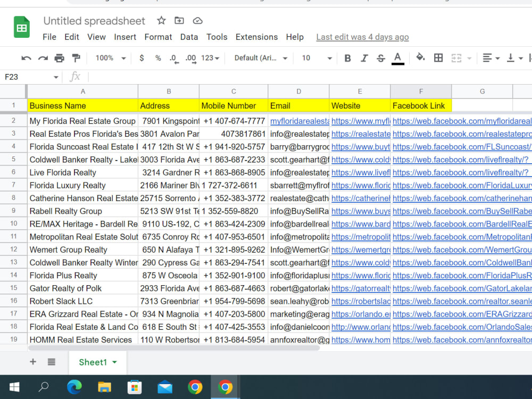Click the F23 name box

point(27,77)
